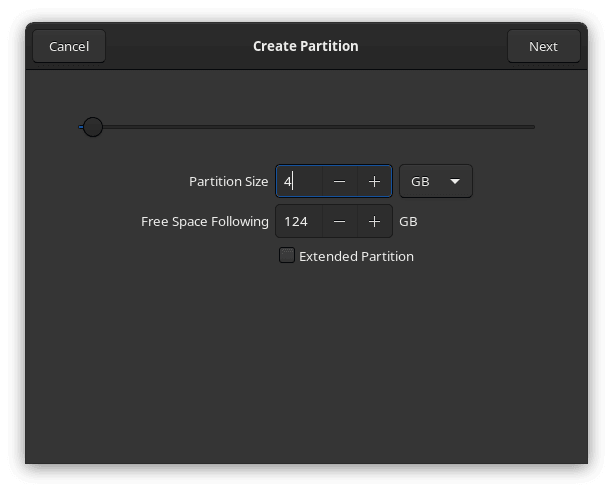Focus the Free Space Following input field
Image resolution: width=613 pixels, height=492 pixels.
pyautogui.click(x=298, y=221)
